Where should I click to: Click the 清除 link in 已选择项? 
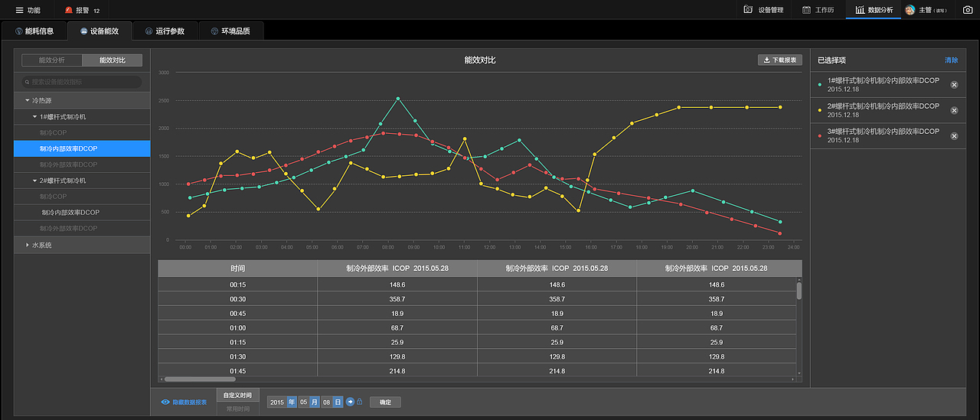coord(951,60)
